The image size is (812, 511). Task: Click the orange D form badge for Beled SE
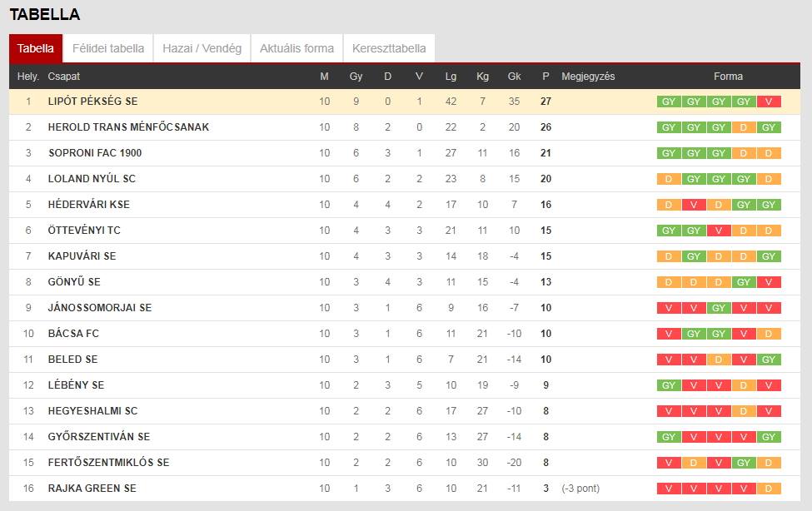[718, 360]
